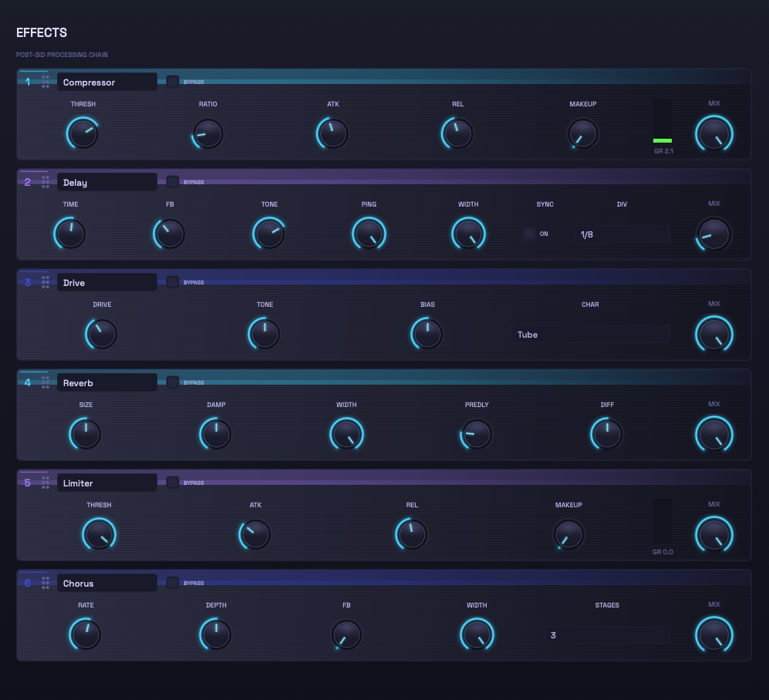This screenshot has height=700, width=769.
Task: Click the Reverb WIDTH knob
Action: point(346,434)
